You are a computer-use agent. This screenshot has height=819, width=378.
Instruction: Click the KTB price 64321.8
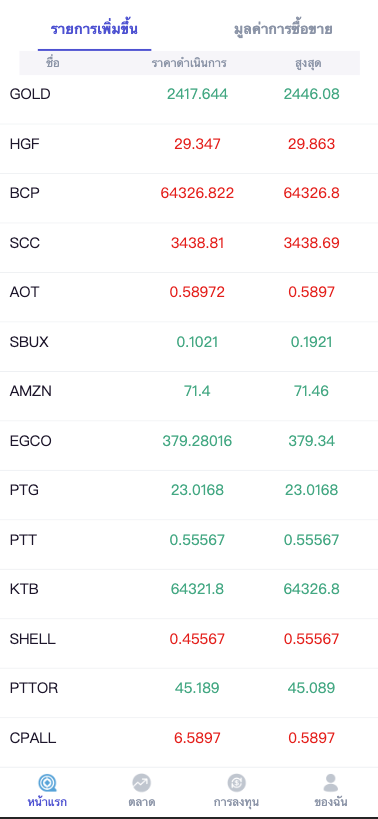pos(197,589)
